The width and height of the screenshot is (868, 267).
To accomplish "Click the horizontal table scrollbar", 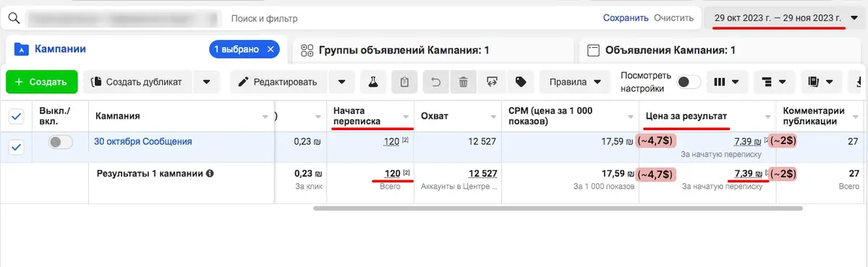I will tap(558, 208).
